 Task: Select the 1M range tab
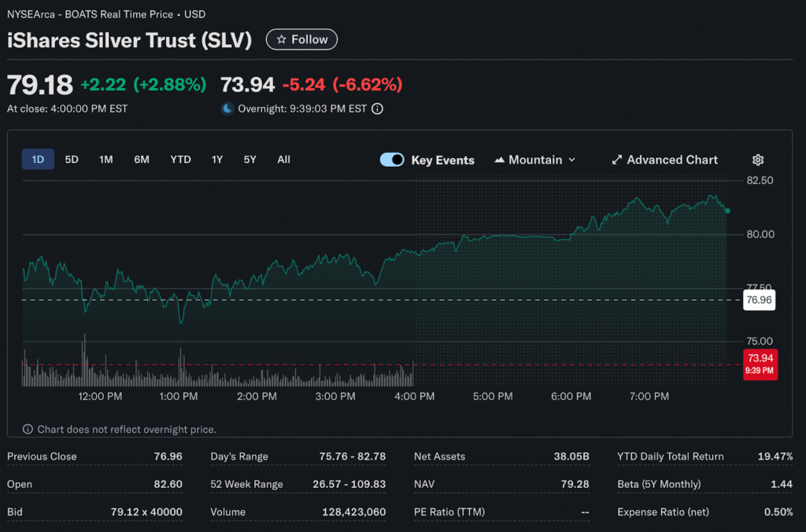pyautogui.click(x=106, y=160)
